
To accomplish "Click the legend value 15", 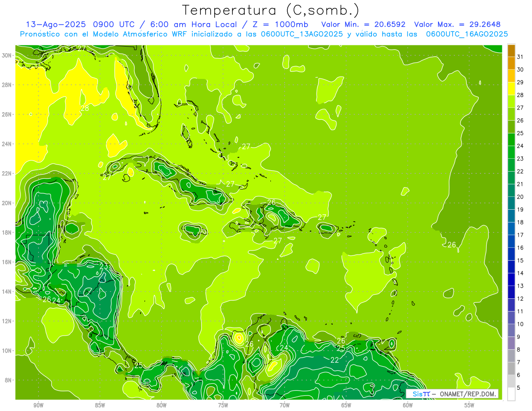I will pos(520,261).
